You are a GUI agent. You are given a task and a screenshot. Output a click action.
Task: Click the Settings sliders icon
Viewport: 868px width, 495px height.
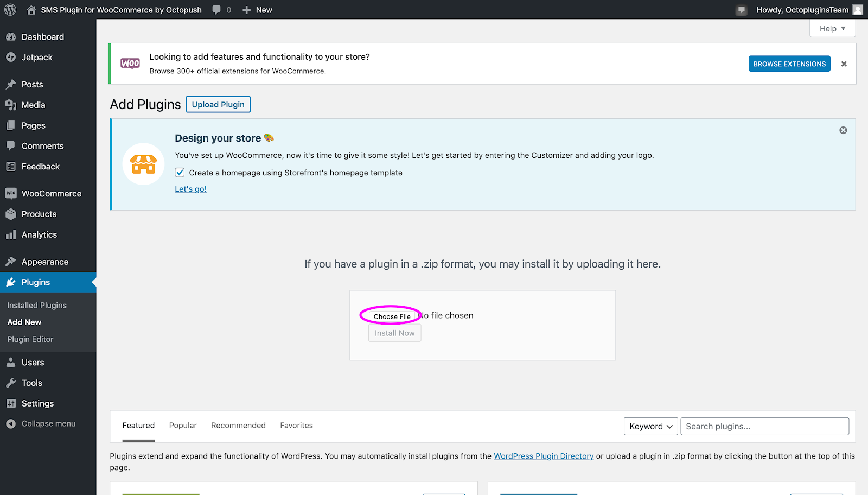[11, 403]
